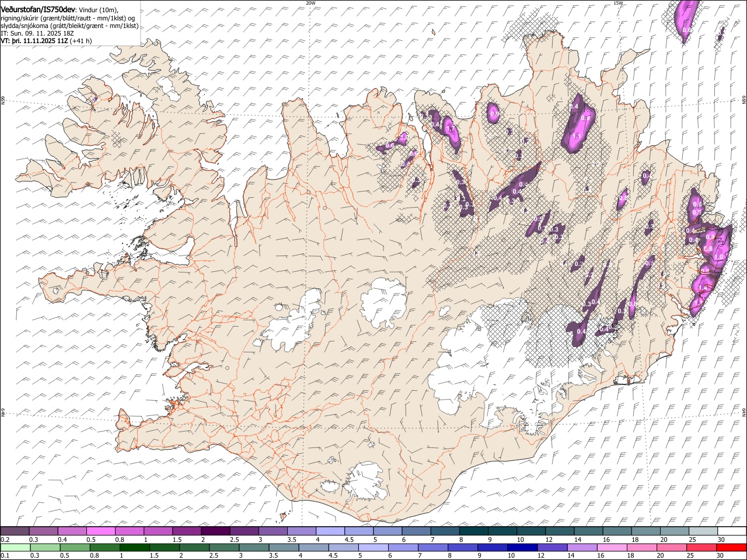Pick the gray-teal 16 swatch in the upper legend

(616, 531)
